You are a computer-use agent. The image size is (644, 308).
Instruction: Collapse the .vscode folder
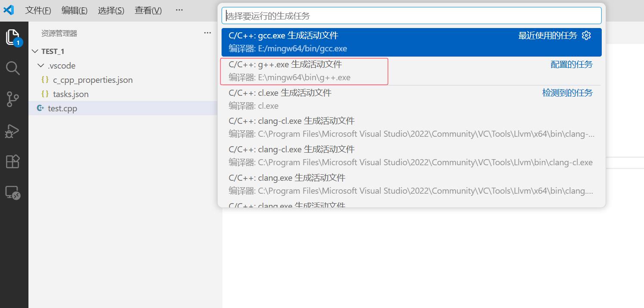[x=41, y=66]
